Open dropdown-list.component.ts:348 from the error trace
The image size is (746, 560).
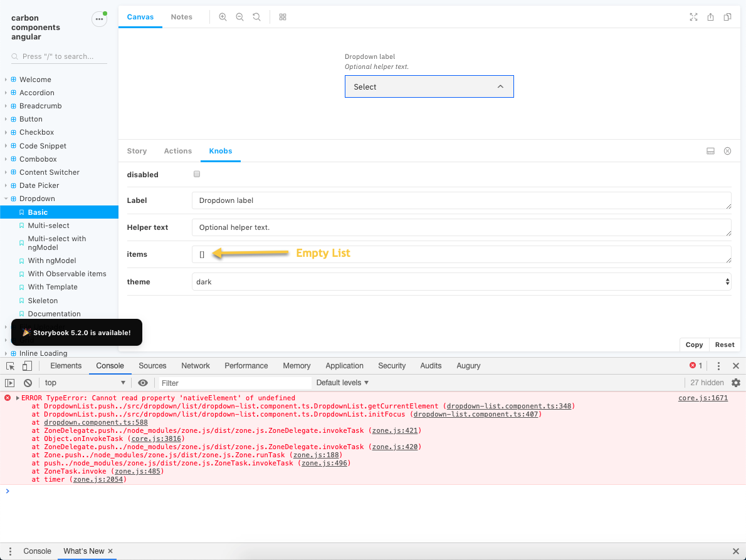tap(509, 405)
